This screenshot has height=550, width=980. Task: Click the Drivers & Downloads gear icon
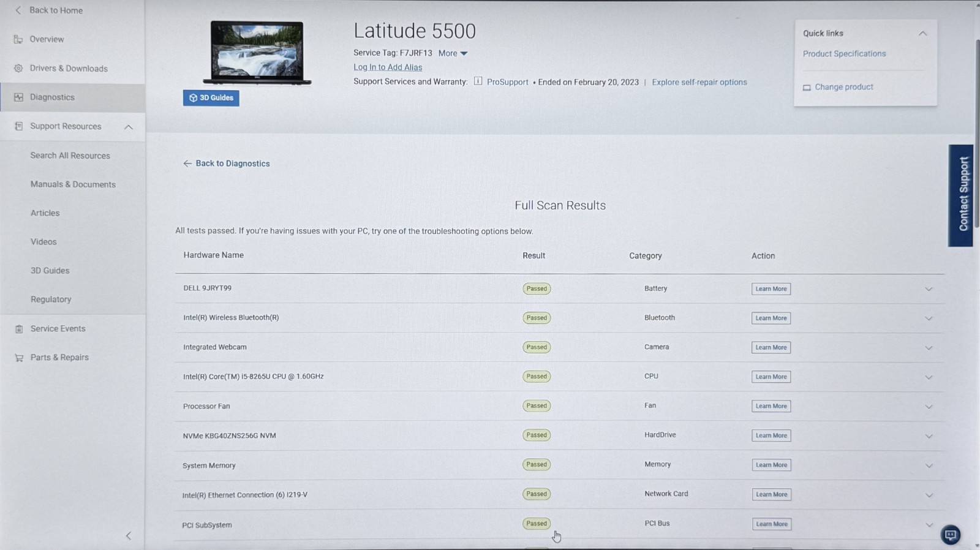18,69
